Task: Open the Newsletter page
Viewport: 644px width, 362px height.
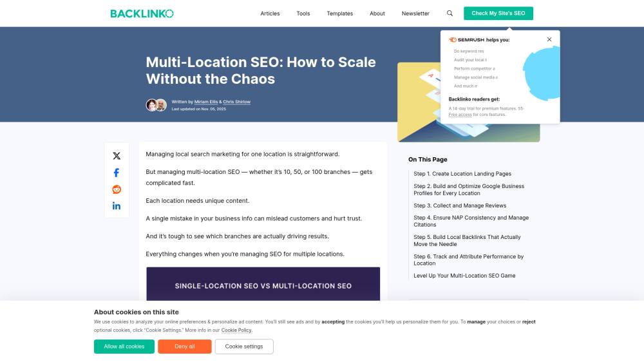Action: click(x=415, y=14)
